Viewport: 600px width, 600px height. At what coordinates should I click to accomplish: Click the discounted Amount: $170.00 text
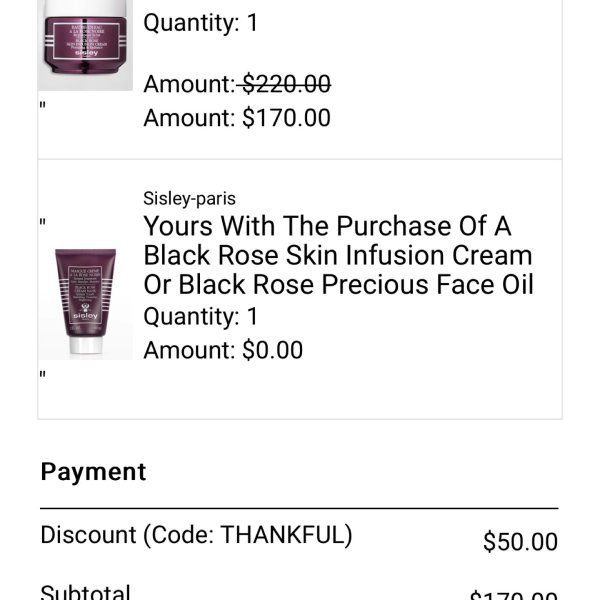pyautogui.click(x=237, y=117)
